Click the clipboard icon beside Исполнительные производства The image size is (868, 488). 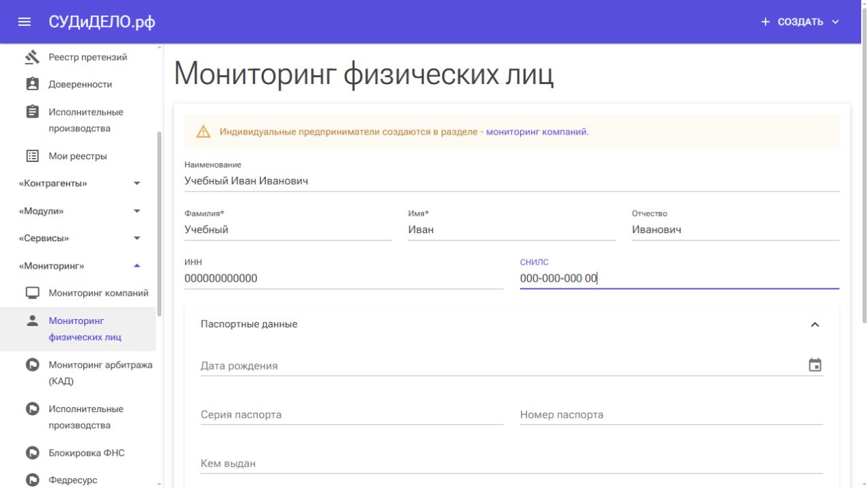[32, 111]
